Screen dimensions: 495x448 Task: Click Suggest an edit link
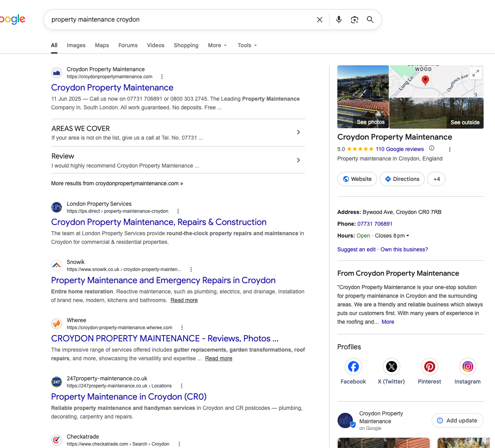click(356, 249)
